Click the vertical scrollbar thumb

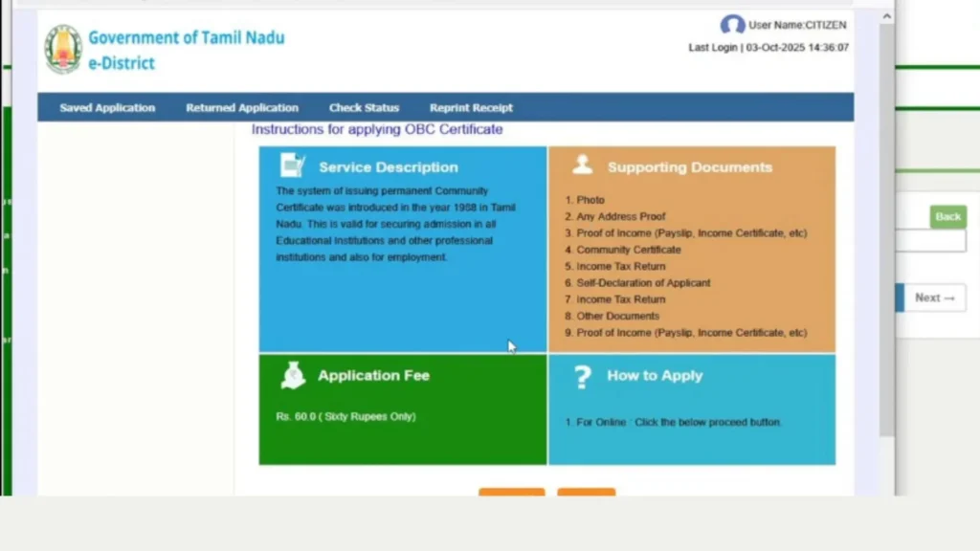pos(887,230)
